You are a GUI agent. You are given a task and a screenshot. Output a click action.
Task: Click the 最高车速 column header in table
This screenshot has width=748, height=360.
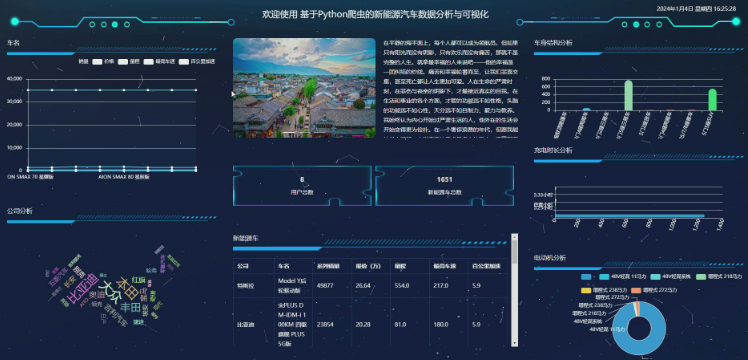(x=448, y=266)
